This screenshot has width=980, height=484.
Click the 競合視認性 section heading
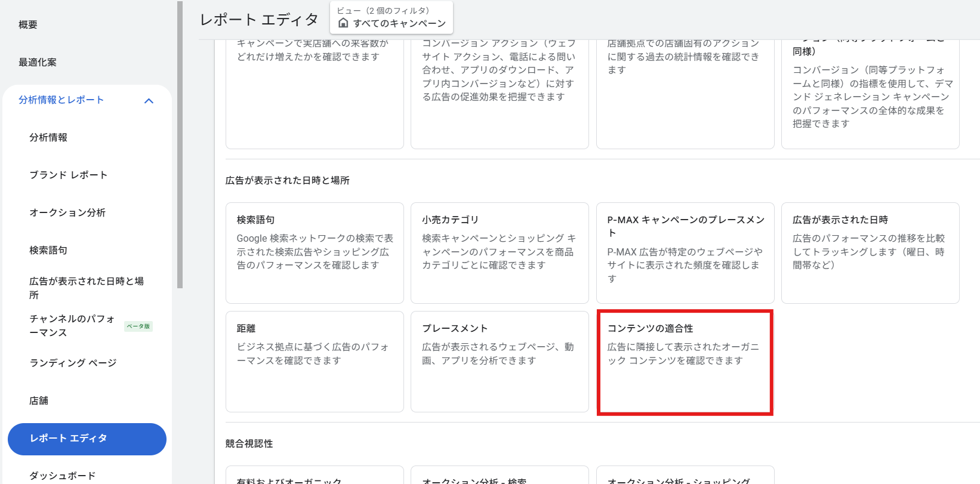[x=249, y=443]
